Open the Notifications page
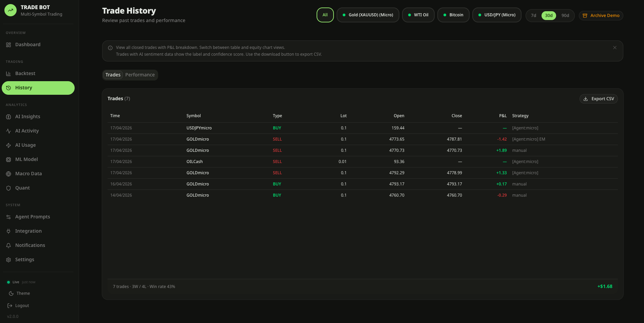Viewport: 644px width, 323px height. [38, 245]
